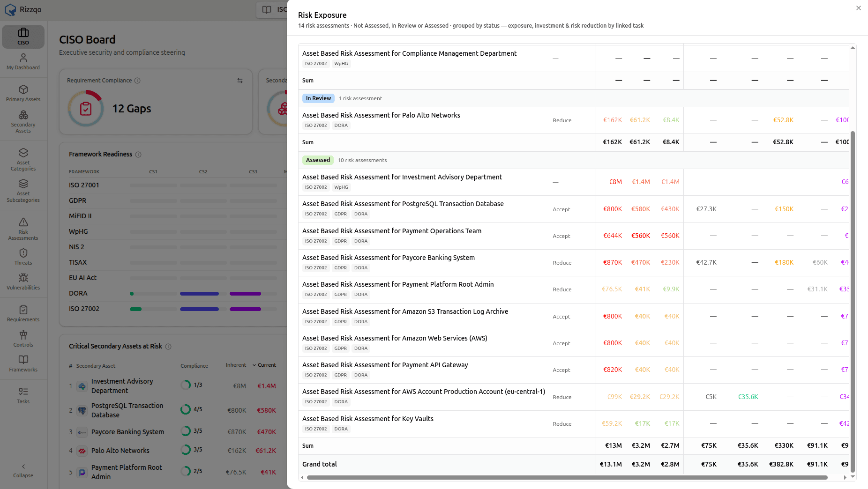868x489 pixels.
Task: Open AWS Account Production Account assessment
Action: click(x=424, y=392)
